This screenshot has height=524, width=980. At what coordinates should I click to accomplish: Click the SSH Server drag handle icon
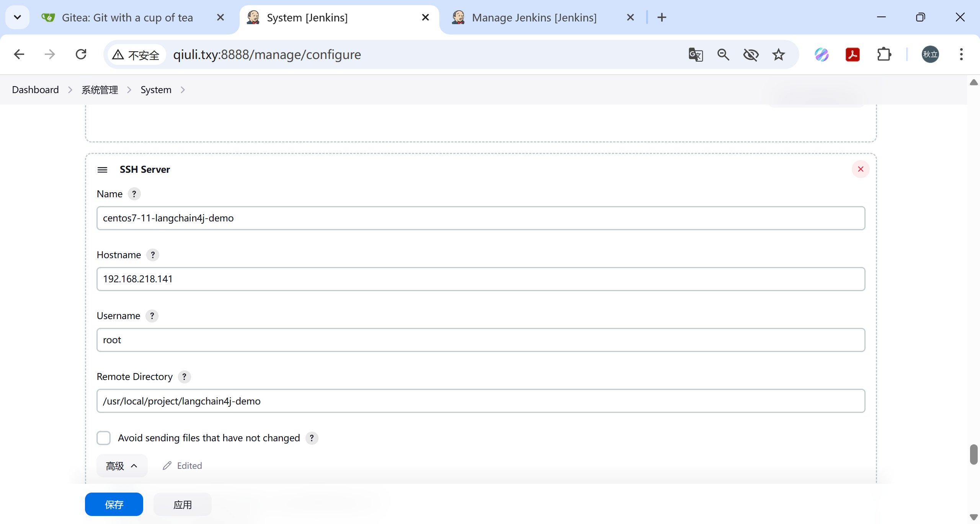tap(102, 170)
